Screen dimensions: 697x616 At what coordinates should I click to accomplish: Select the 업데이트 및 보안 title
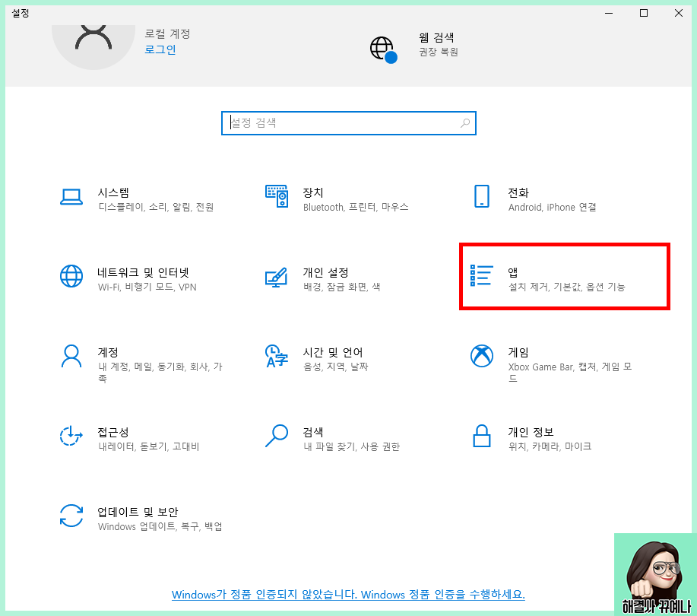(x=138, y=512)
